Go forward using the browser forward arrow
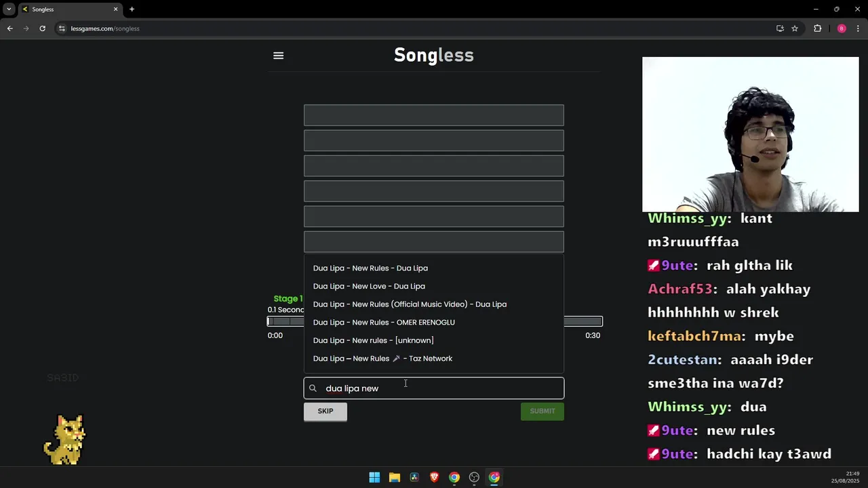Screen dimensions: 868x488 coord(26,28)
